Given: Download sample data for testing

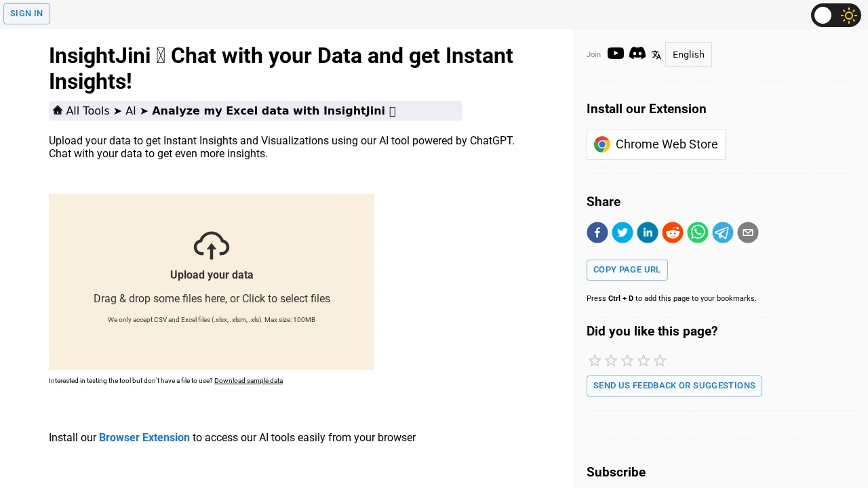Looking at the screenshot, I should (248, 380).
